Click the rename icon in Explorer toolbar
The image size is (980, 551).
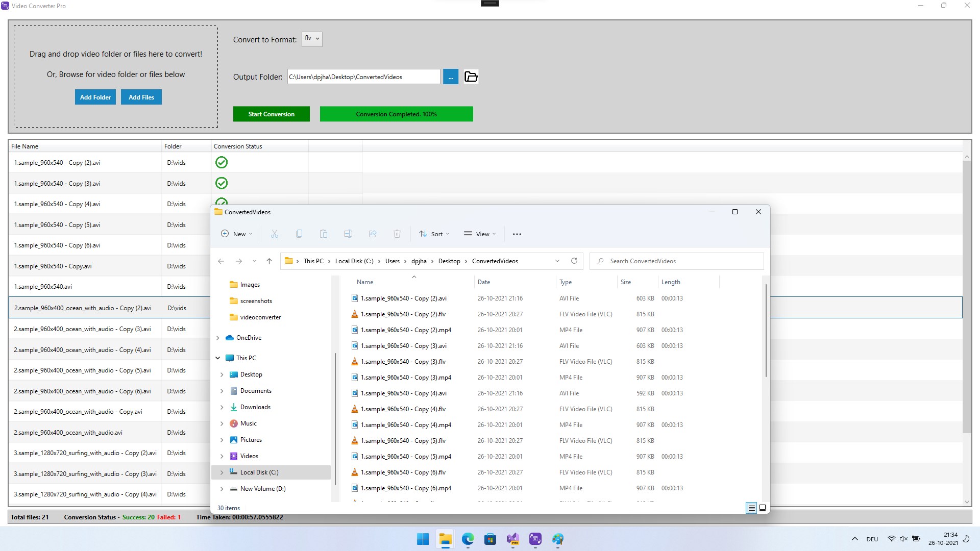[348, 234]
